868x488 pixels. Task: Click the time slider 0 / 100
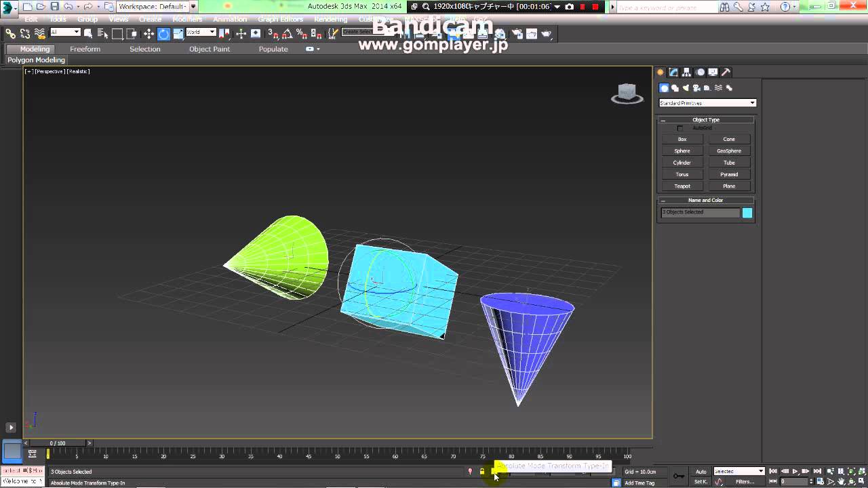click(58, 443)
